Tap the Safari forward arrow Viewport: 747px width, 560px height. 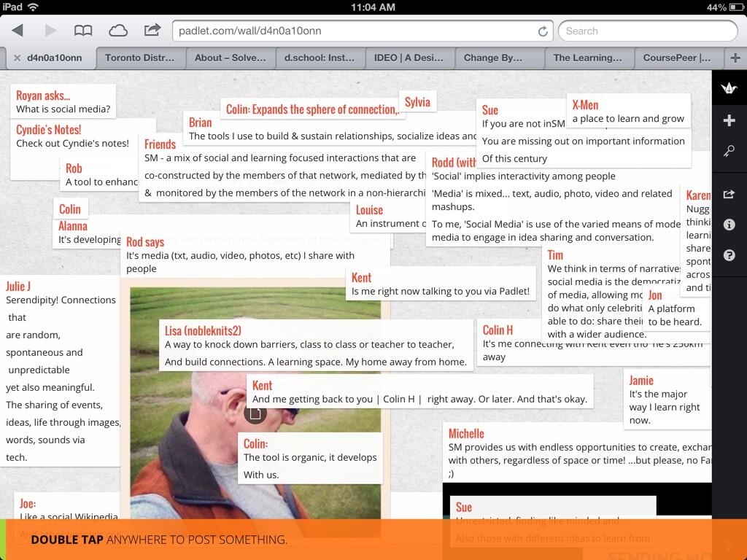pyautogui.click(x=50, y=31)
